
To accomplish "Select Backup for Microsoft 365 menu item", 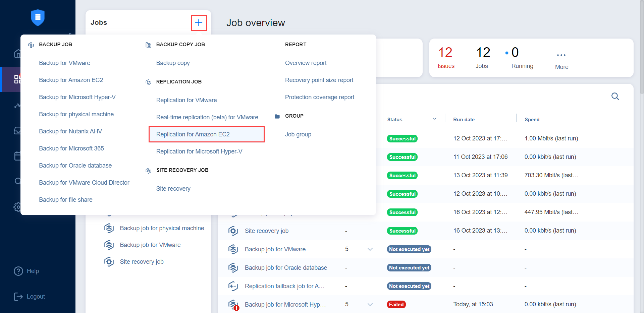I will (x=71, y=148).
